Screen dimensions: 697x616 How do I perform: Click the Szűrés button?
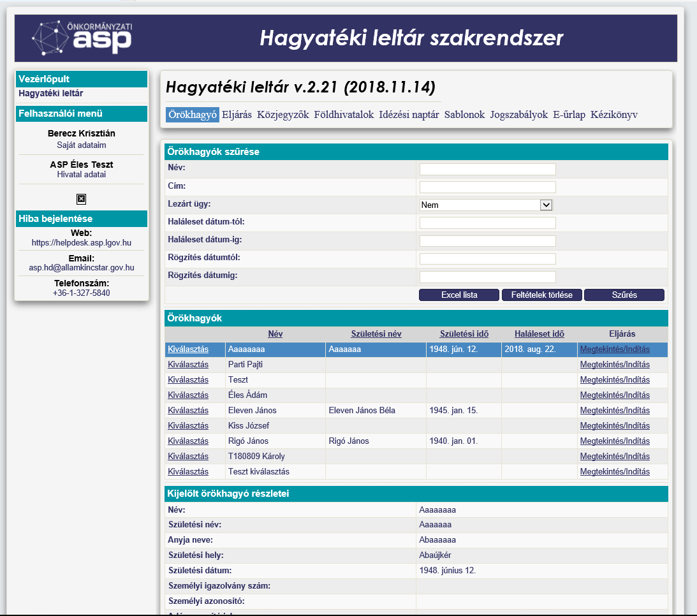click(624, 295)
